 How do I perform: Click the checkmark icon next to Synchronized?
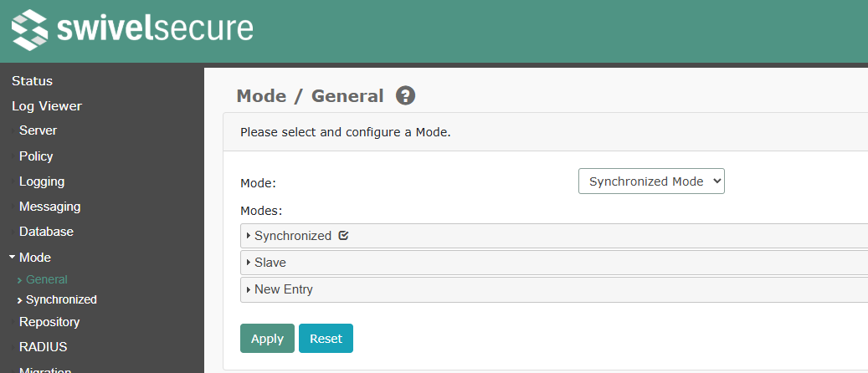343,236
